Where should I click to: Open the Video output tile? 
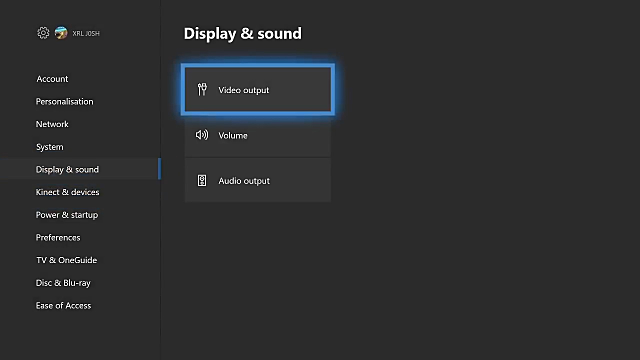pos(258,89)
